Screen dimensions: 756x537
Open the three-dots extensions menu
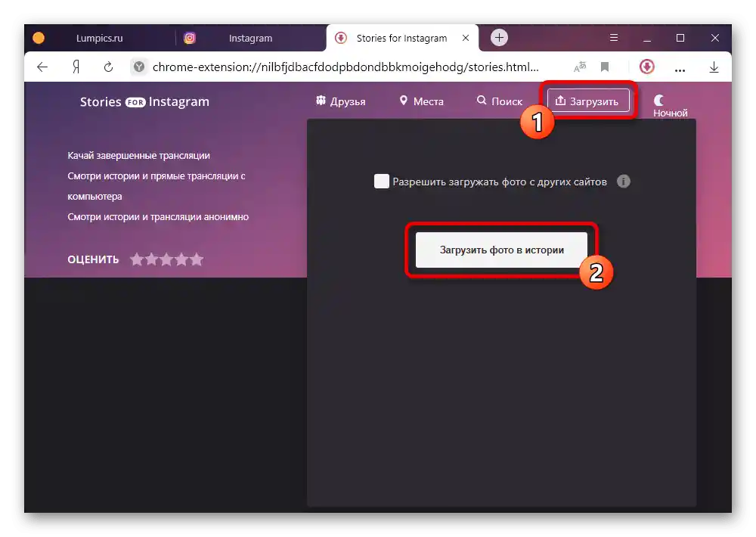click(x=680, y=70)
